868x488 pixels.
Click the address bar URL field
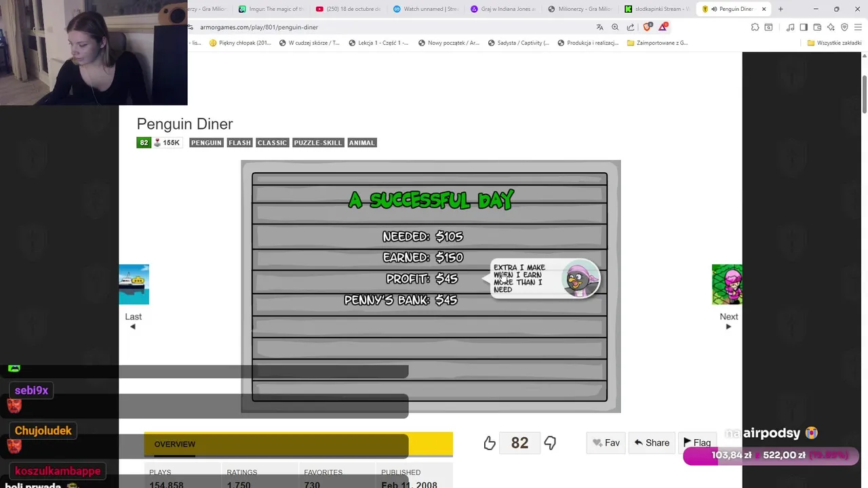coord(393,27)
